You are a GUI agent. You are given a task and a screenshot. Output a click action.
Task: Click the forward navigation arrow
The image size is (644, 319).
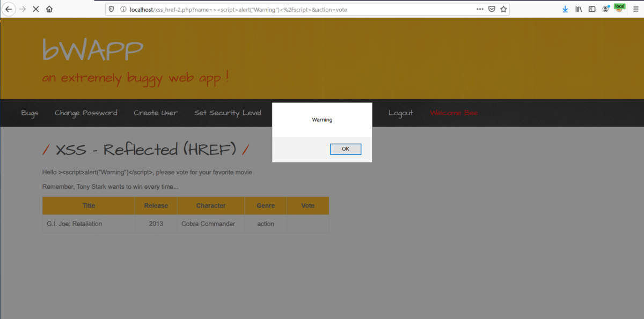(23, 9)
